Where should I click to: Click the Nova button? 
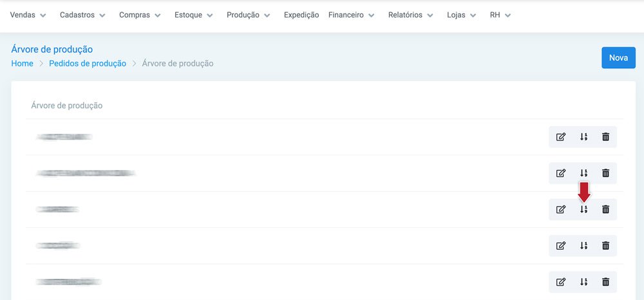pyautogui.click(x=618, y=58)
